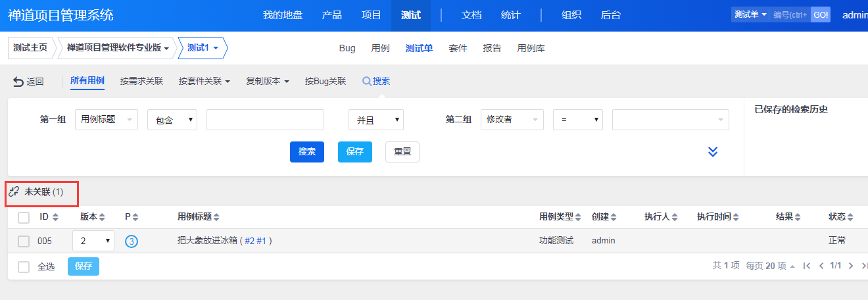
Task: Go to next page arrow
Action: (x=850, y=266)
